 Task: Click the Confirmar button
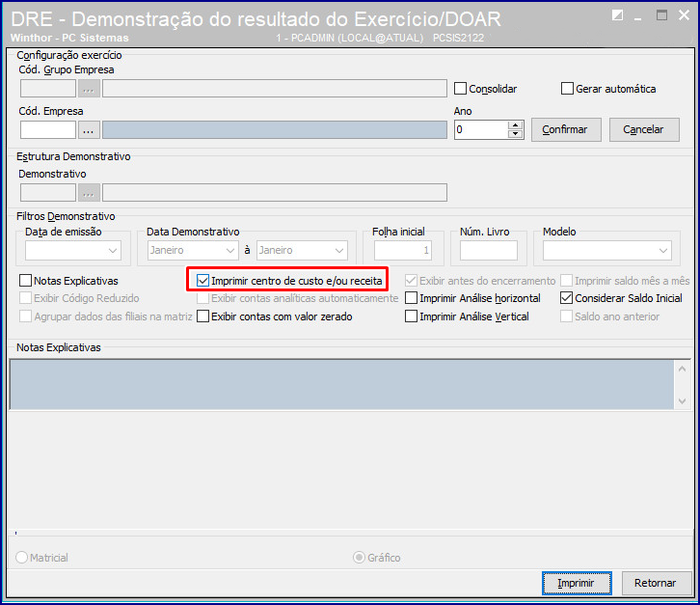point(566,130)
